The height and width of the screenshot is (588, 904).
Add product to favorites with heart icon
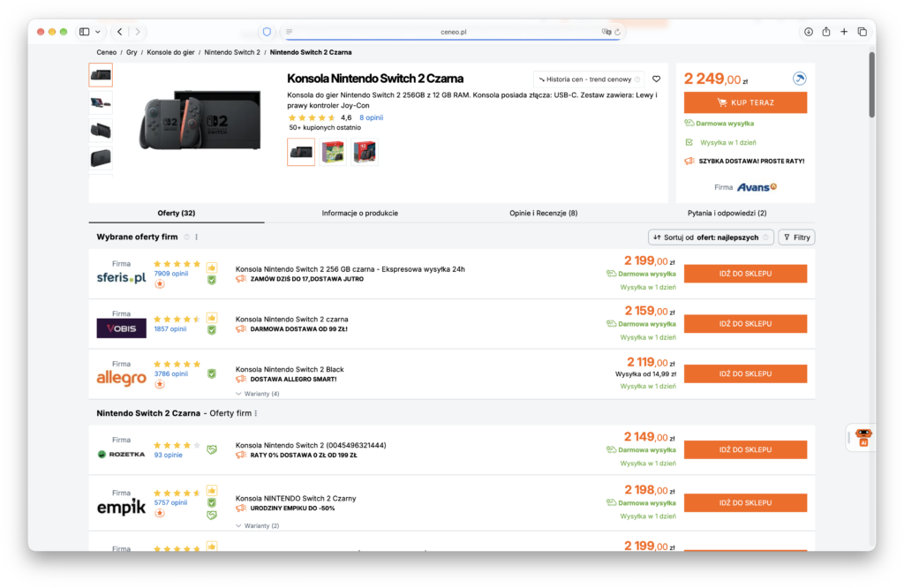click(656, 79)
